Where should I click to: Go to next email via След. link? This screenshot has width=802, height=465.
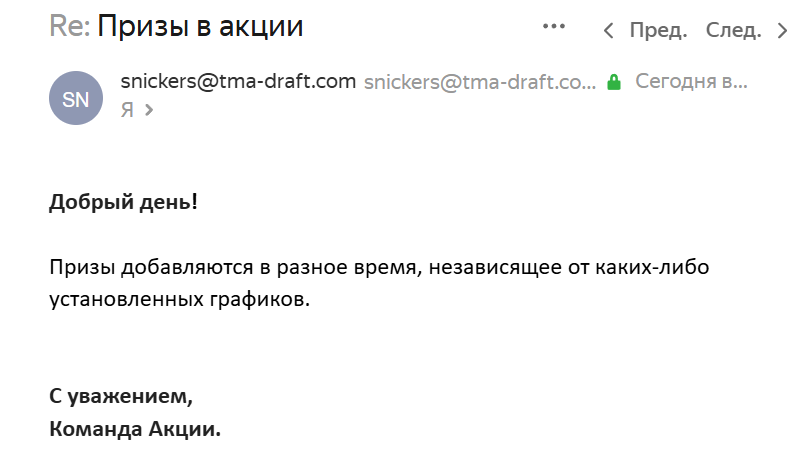(733, 30)
